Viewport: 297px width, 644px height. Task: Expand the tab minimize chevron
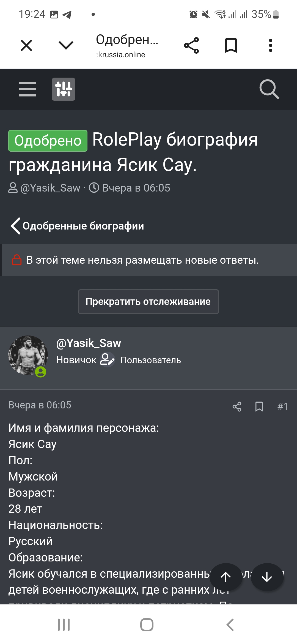click(66, 45)
